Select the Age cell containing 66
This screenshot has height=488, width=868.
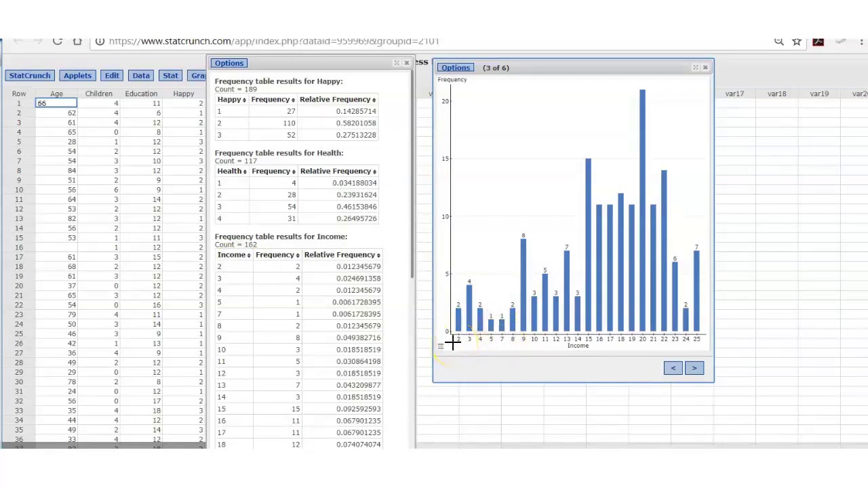coord(56,103)
